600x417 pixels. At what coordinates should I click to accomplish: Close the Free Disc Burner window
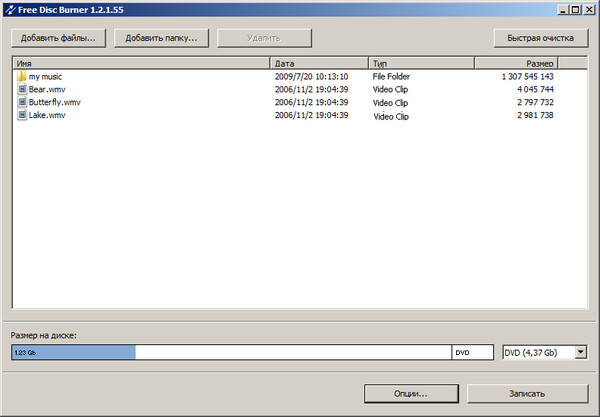coord(589,10)
